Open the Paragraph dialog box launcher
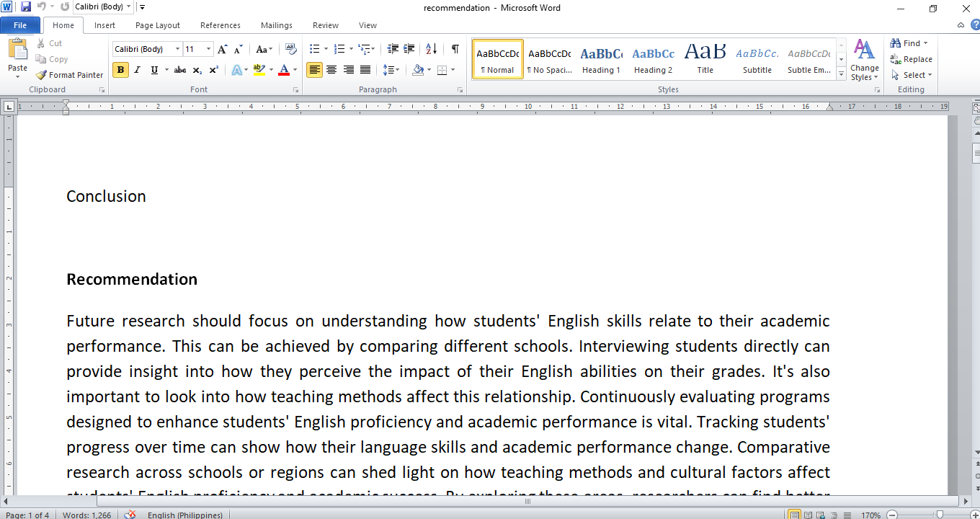Screen dimensions: 980x519 point(460,90)
